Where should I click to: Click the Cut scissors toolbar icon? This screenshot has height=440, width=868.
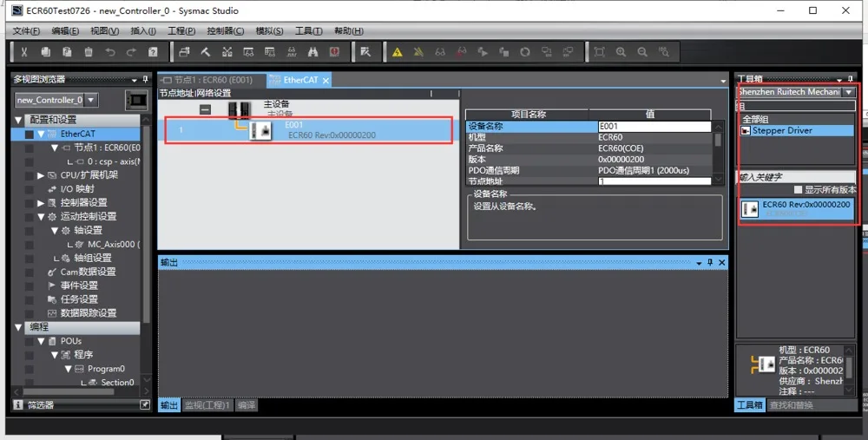point(24,52)
